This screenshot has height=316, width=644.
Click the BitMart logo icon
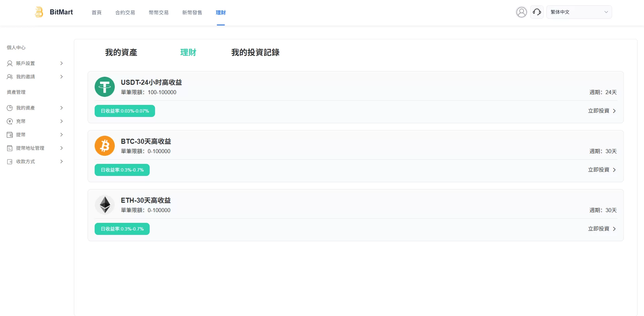39,12
